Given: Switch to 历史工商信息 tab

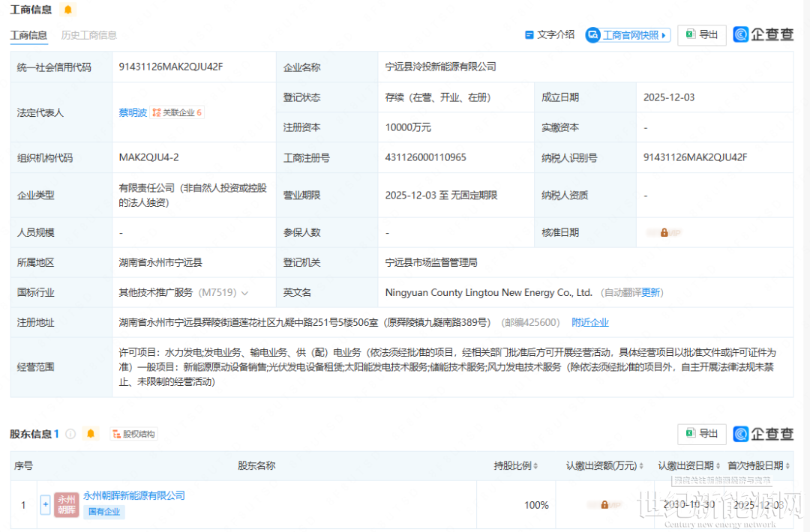Looking at the screenshot, I should pyautogui.click(x=88, y=35).
